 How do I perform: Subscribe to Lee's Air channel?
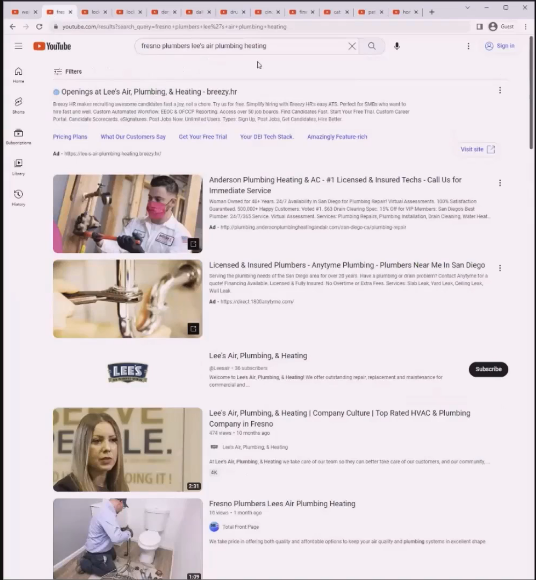point(488,369)
